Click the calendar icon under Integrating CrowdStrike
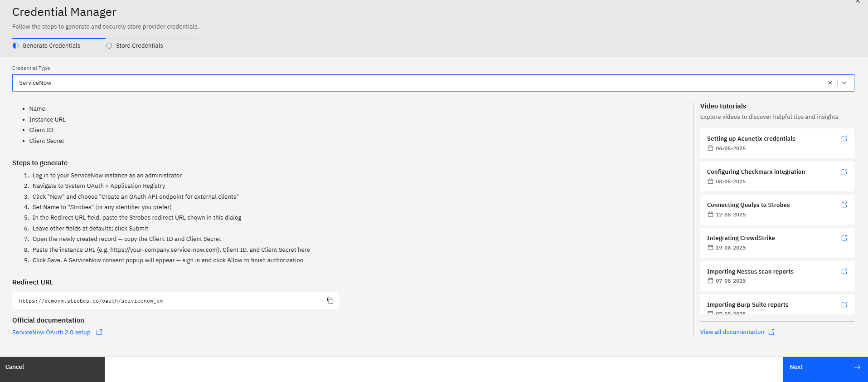The height and width of the screenshot is (382, 868). 710,248
